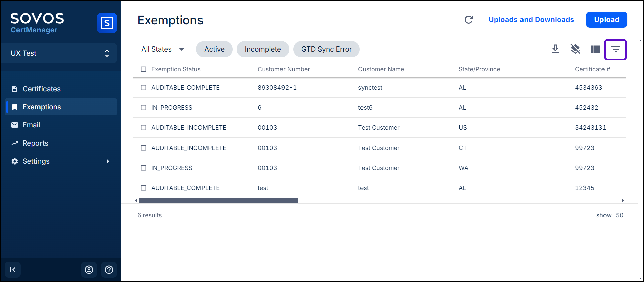644x282 pixels.
Task: Click the horizontal scrollbar under the table
Action: [218, 201]
